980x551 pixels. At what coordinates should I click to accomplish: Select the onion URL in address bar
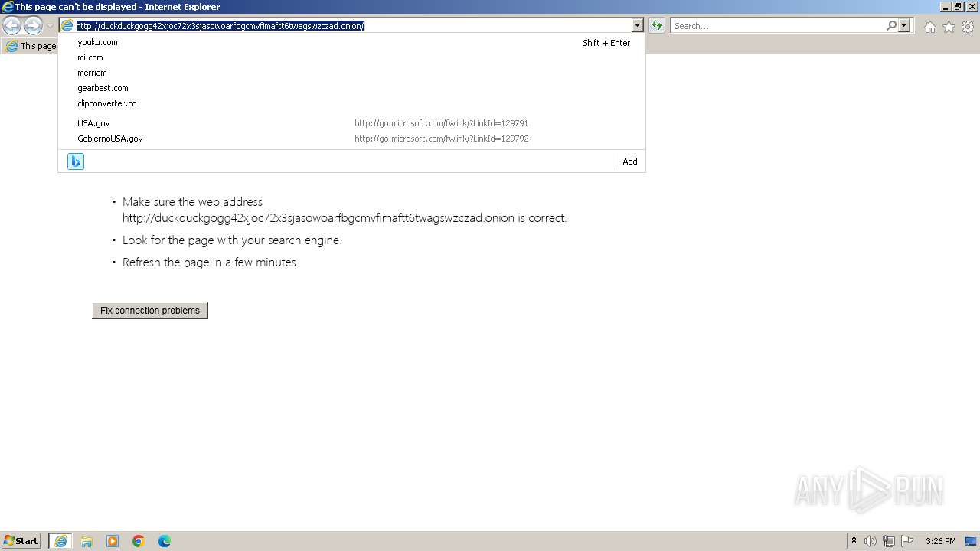click(220, 26)
